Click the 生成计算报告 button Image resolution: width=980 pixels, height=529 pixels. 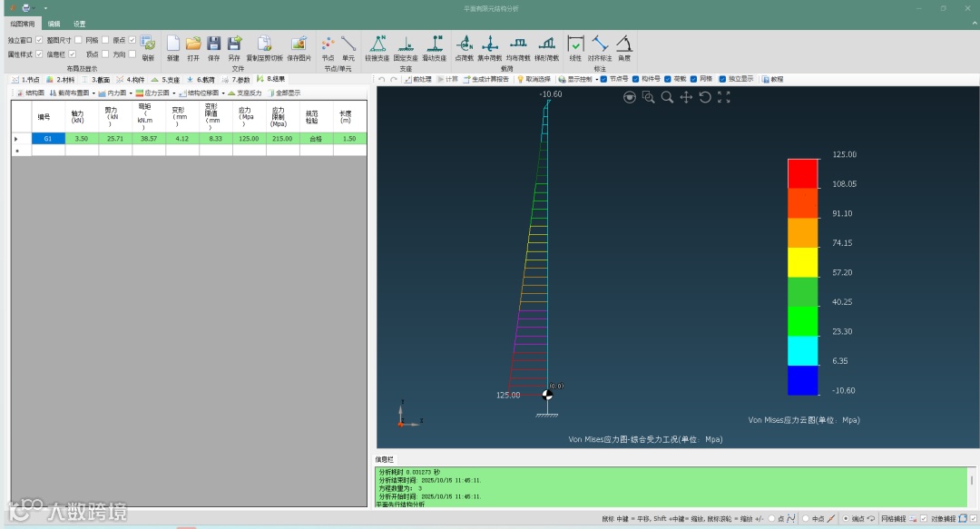[x=489, y=79]
